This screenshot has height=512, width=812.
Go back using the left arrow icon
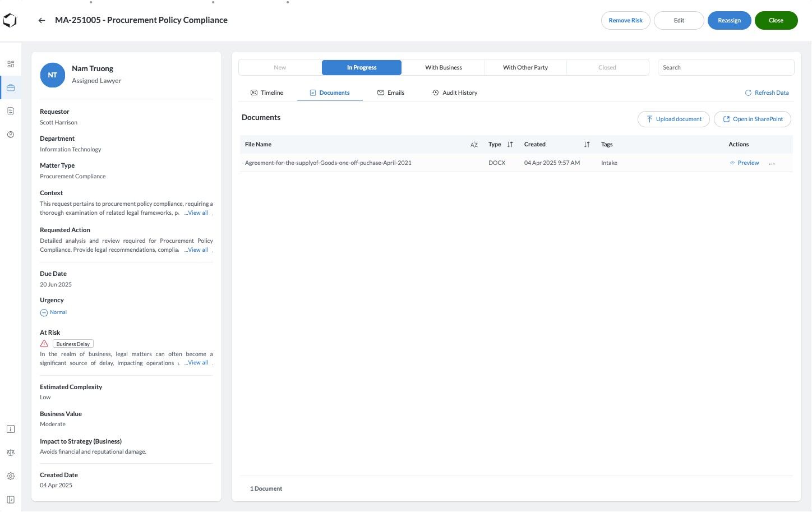[41, 20]
